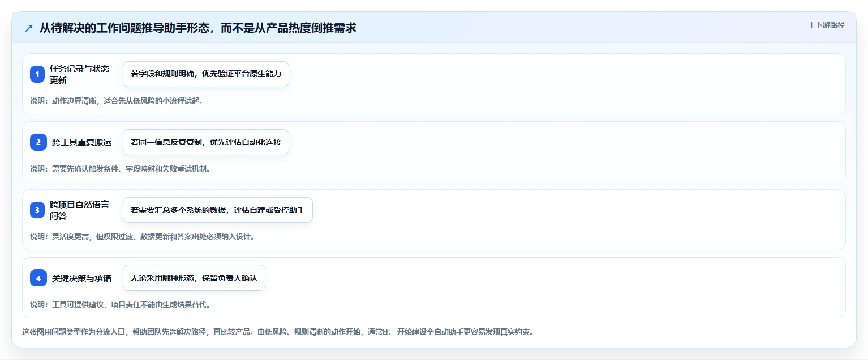
Task: Click the number 3 badge
Action: [37, 210]
